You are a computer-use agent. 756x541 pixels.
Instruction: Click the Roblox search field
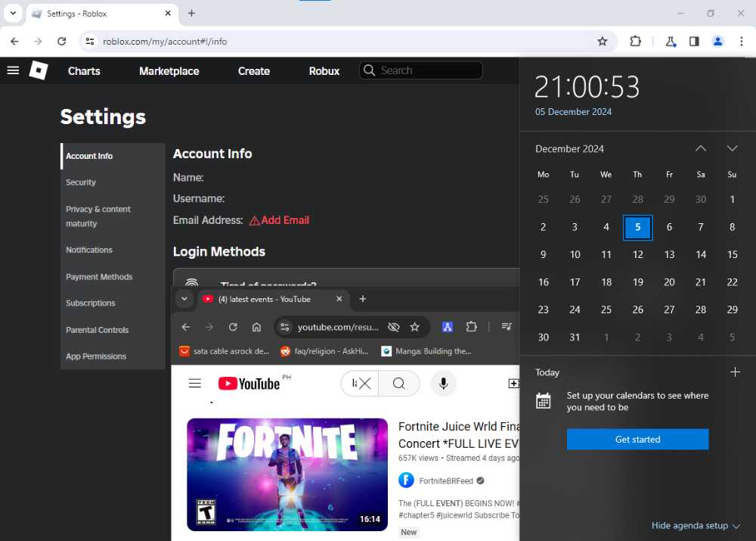pos(421,70)
